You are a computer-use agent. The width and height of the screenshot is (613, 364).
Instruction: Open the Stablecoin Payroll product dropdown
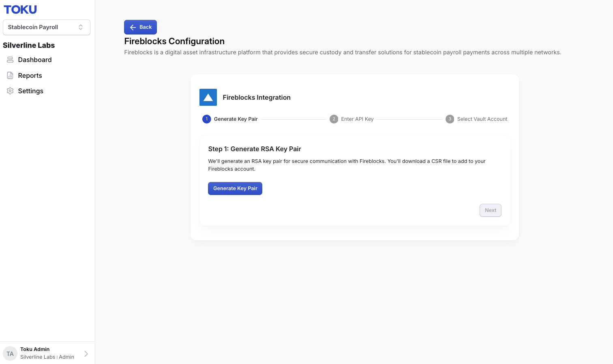coord(47,27)
